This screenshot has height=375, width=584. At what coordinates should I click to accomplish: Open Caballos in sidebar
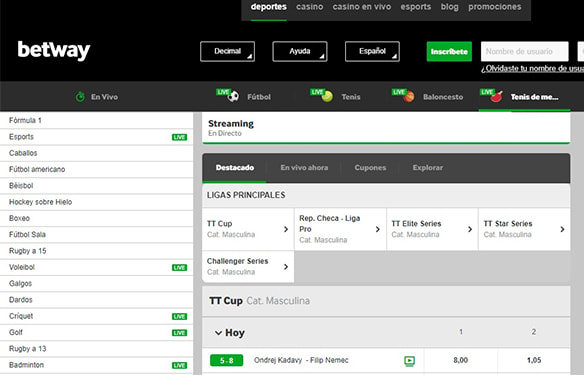click(96, 153)
